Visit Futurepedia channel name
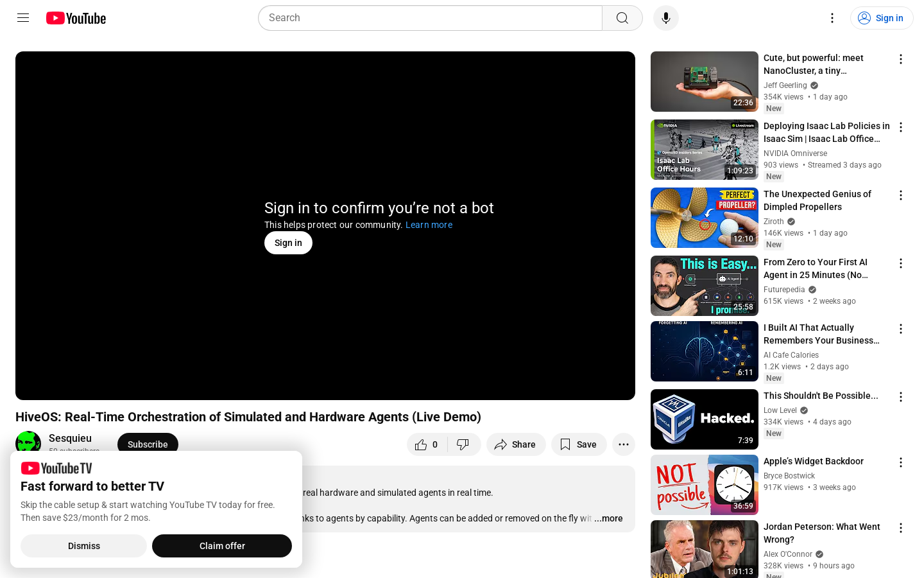This screenshot has width=924, height=578. pyautogui.click(x=784, y=290)
